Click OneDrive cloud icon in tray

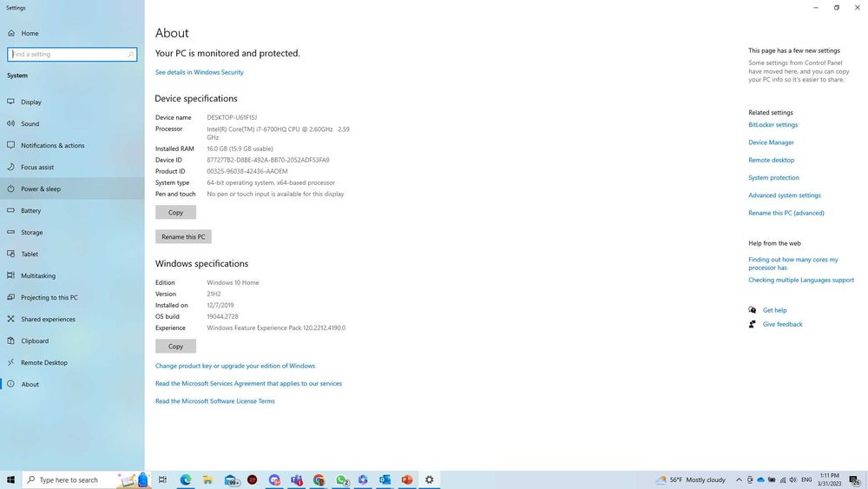coord(760,480)
